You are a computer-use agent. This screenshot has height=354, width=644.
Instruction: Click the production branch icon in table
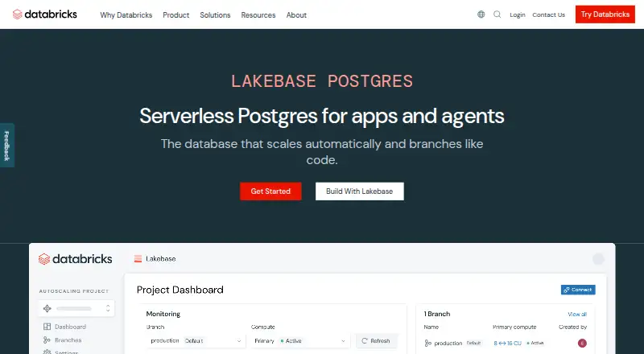pyautogui.click(x=428, y=343)
